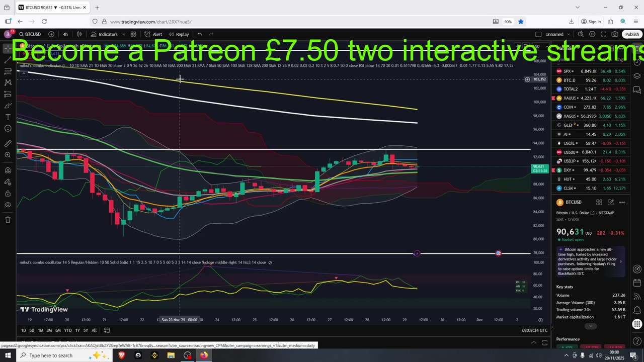The height and width of the screenshot is (362, 644).
Task: Select the 5D time range
Action: pyautogui.click(x=32, y=330)
